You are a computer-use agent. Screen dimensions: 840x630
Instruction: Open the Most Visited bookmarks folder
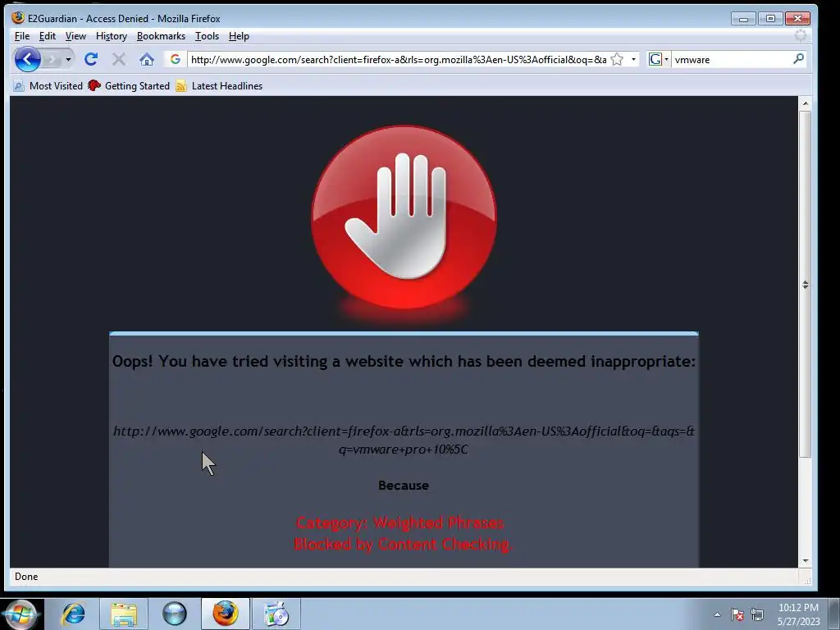coord(48,85)
